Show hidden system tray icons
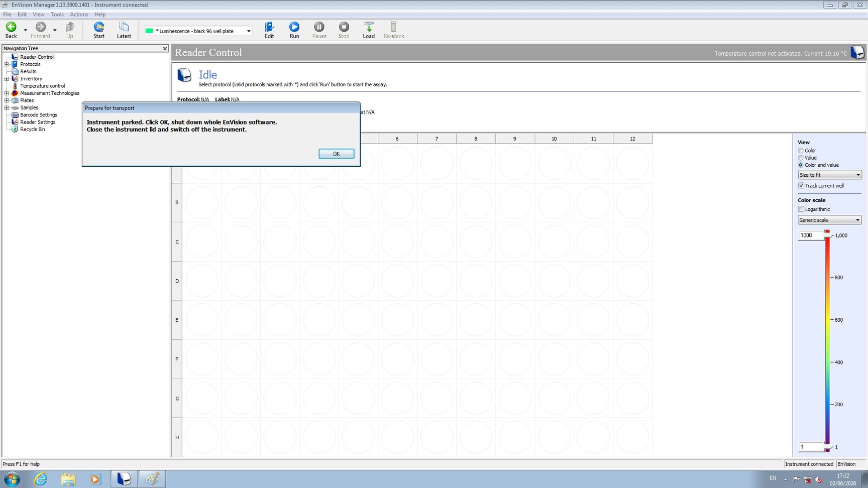The image size is (868, 488). (785, 479)
